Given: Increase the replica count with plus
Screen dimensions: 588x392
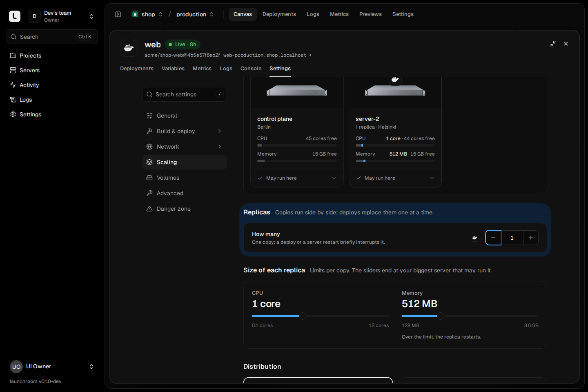Looking at the screenshot, I should pos(531,238).
